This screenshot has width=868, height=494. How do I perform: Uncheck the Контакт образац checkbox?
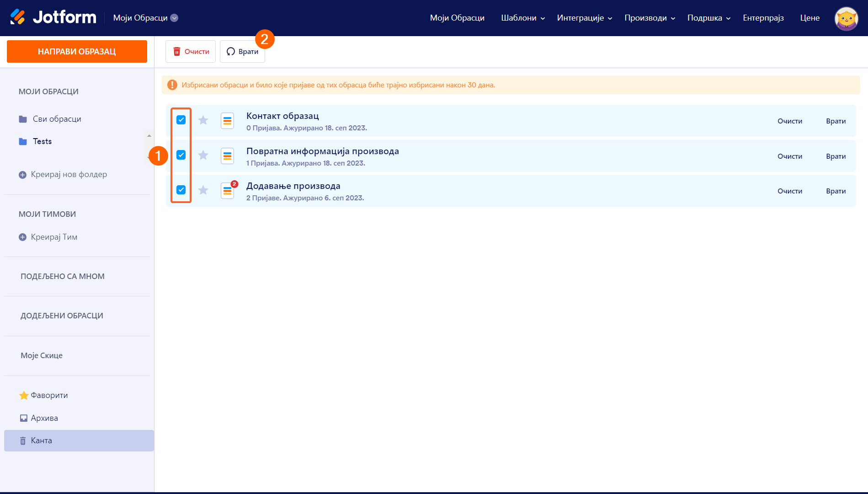click(x=181, y=120)
